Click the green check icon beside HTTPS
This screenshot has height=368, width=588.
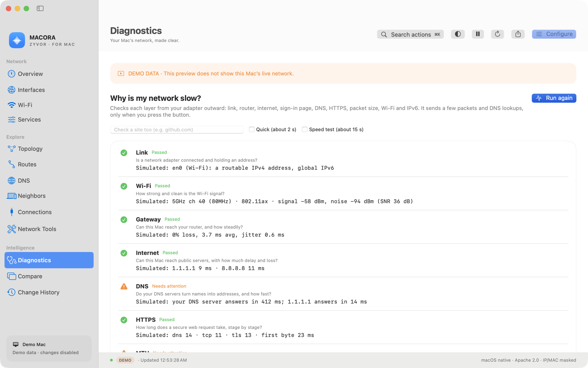coord(124,320)
